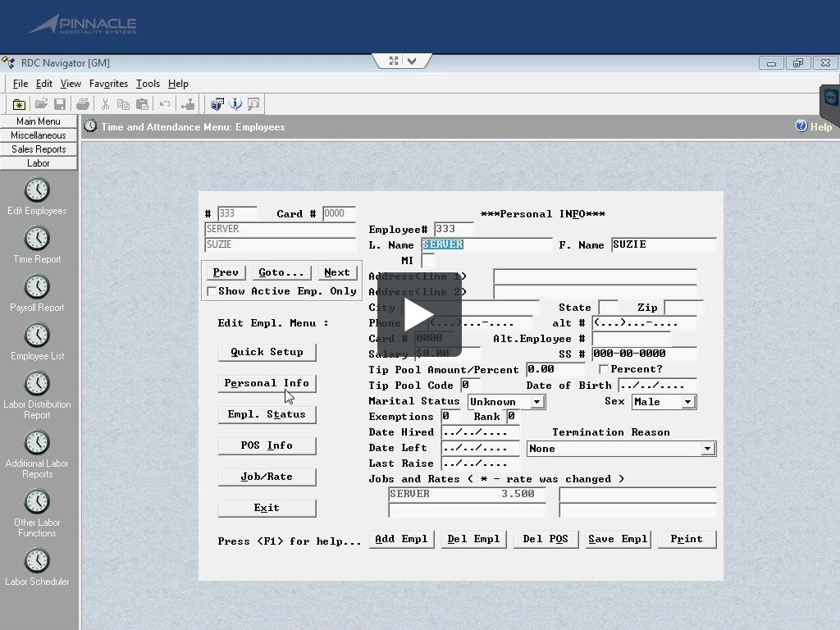Open the Payroll Report icon

click(37, 287)
